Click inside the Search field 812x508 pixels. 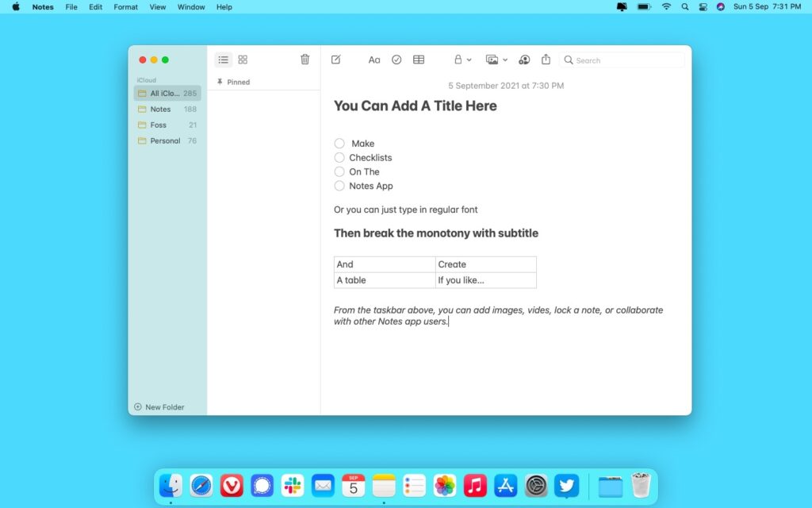click(x=619, y=60)
